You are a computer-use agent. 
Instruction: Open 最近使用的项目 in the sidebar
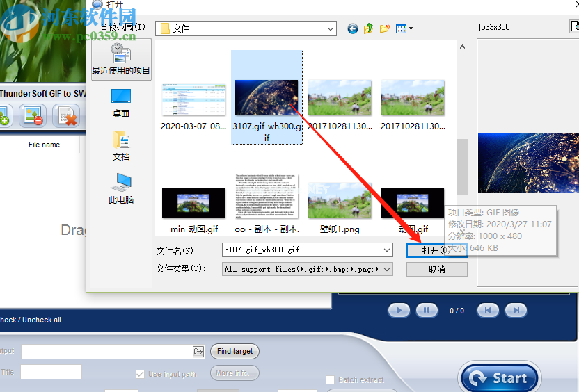point(121,59)
